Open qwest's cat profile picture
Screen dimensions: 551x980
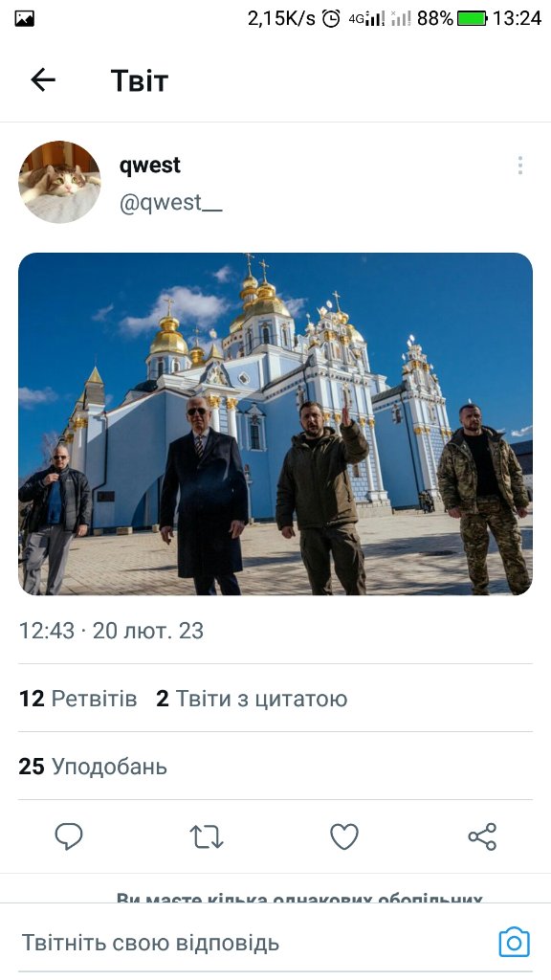(x=59, y=182)
